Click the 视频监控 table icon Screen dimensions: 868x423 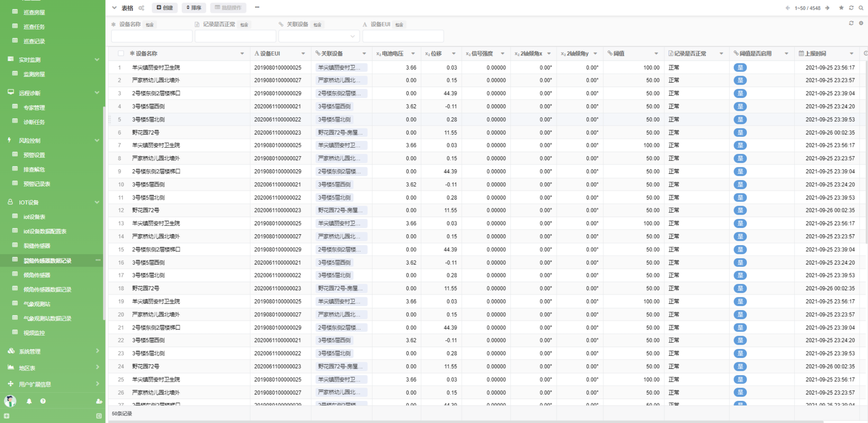coord(15,332)
